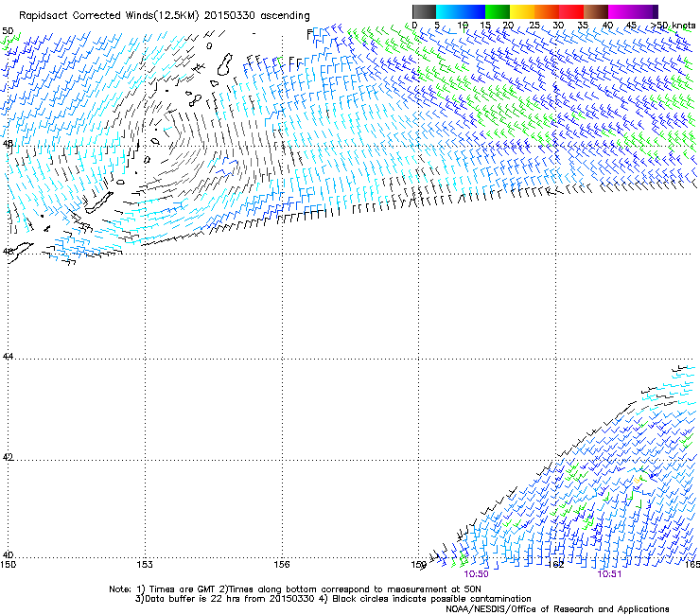700x615 pixels.
Task: Click the orange 25-30 knots color segment
Action: pos(547,11)
